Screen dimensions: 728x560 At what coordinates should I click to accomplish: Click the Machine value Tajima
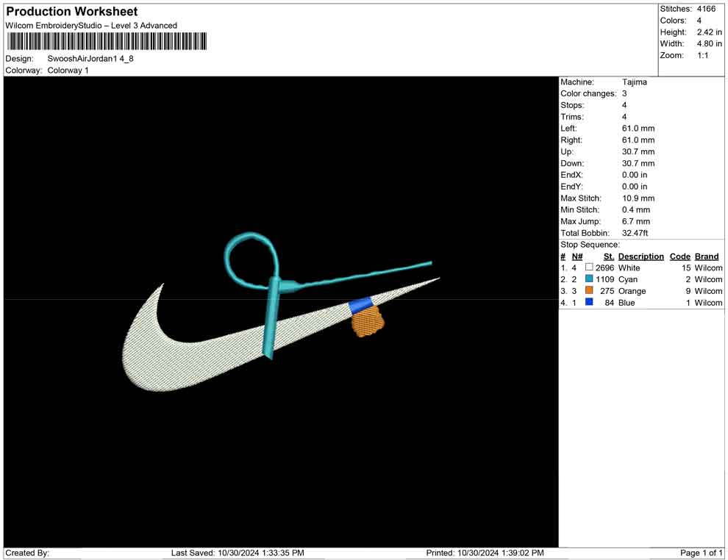634,82
